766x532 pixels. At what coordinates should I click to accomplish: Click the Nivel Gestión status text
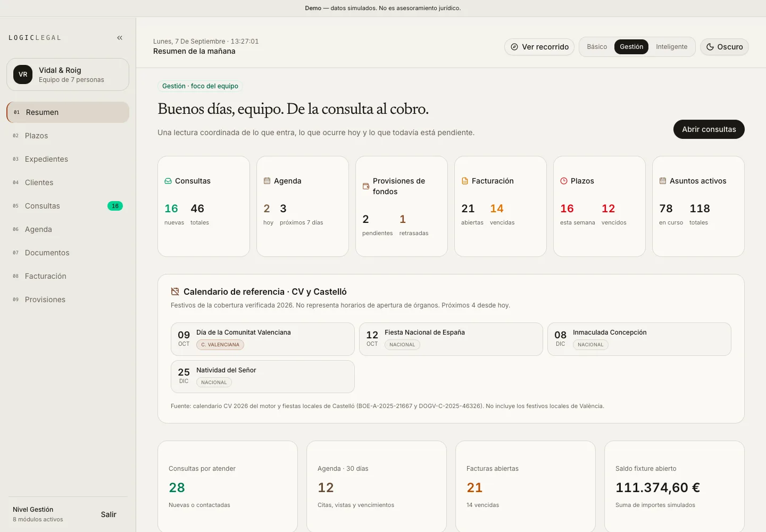[x=33, y=510]
